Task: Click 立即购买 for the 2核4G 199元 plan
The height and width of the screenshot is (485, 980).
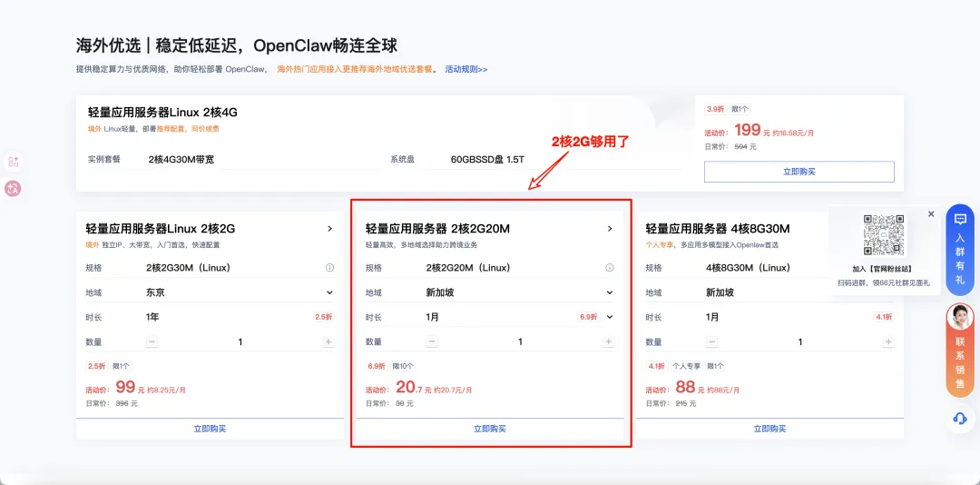Action: pyautogui.click(x=799, y=172)
